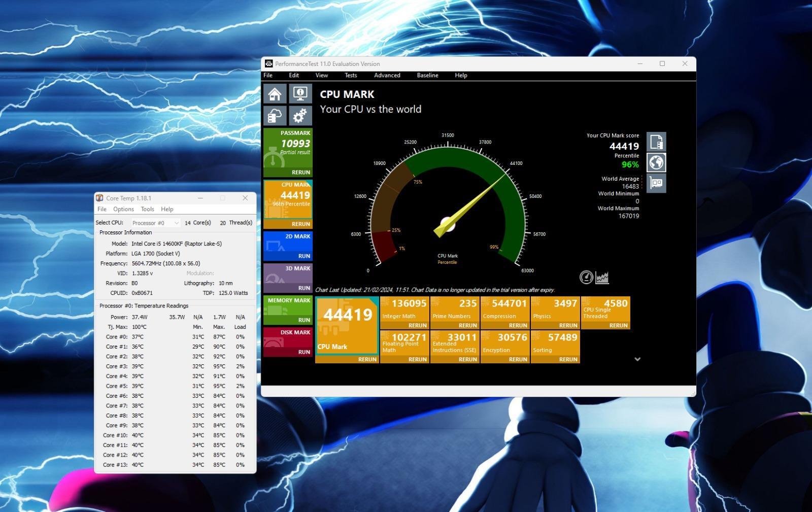
Task: Click the VID 1.3285 v value
Action: [142, 273]
